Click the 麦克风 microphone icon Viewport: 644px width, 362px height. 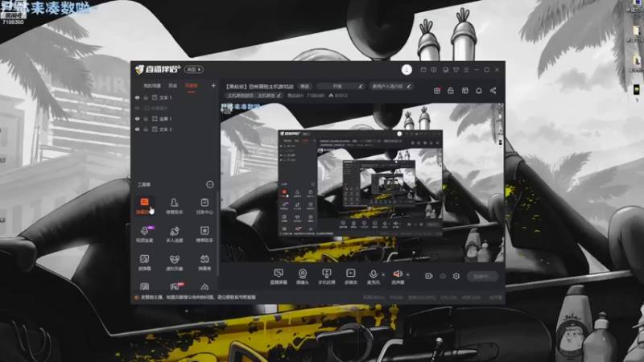click(373, 276)
